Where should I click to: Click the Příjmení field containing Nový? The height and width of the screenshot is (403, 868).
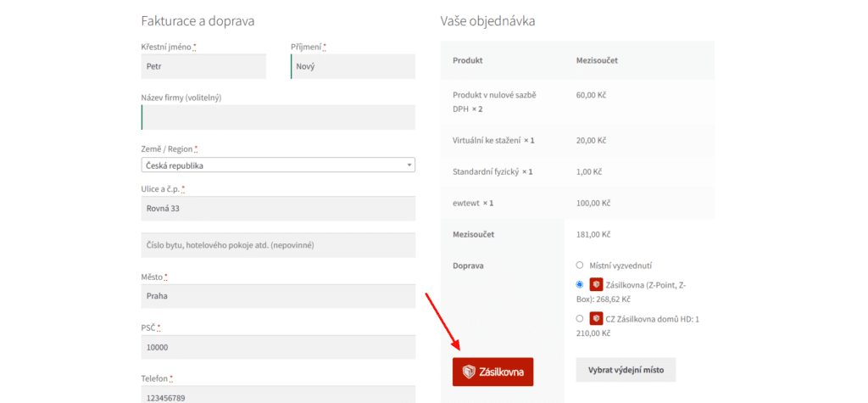[x=353, y=66]
